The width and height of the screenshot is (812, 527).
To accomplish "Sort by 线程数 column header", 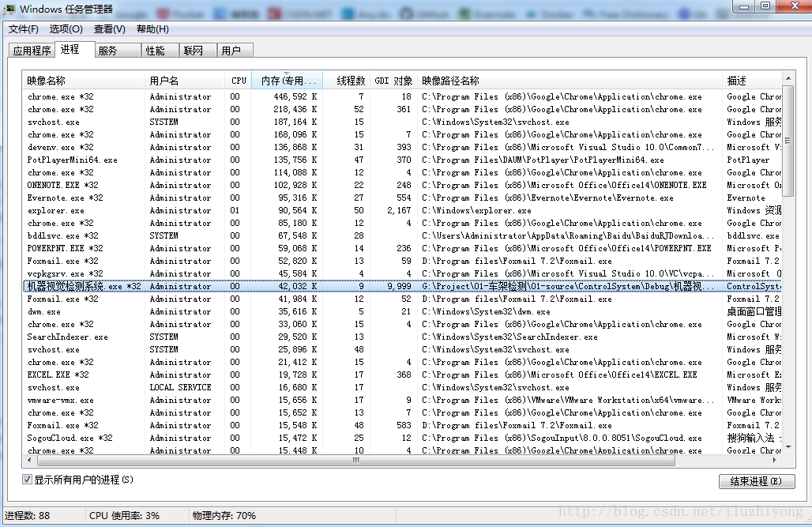I will click(x=346, y=81).
